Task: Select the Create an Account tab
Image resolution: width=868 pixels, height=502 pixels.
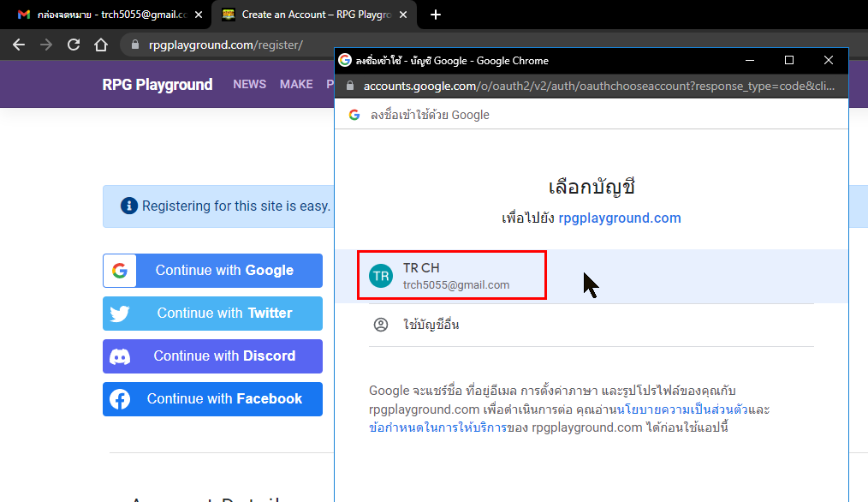Action: pyautogui.click(x=315, y=15)
